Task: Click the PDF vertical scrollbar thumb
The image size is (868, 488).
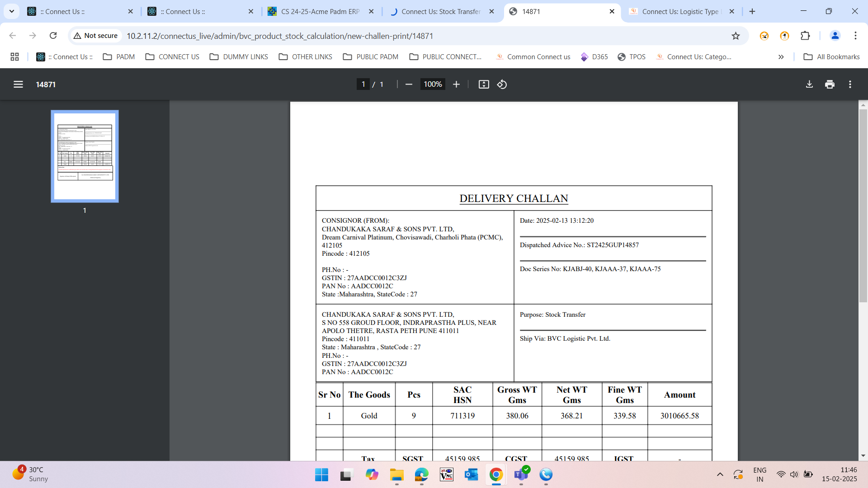Action: [x=863, y=206]
